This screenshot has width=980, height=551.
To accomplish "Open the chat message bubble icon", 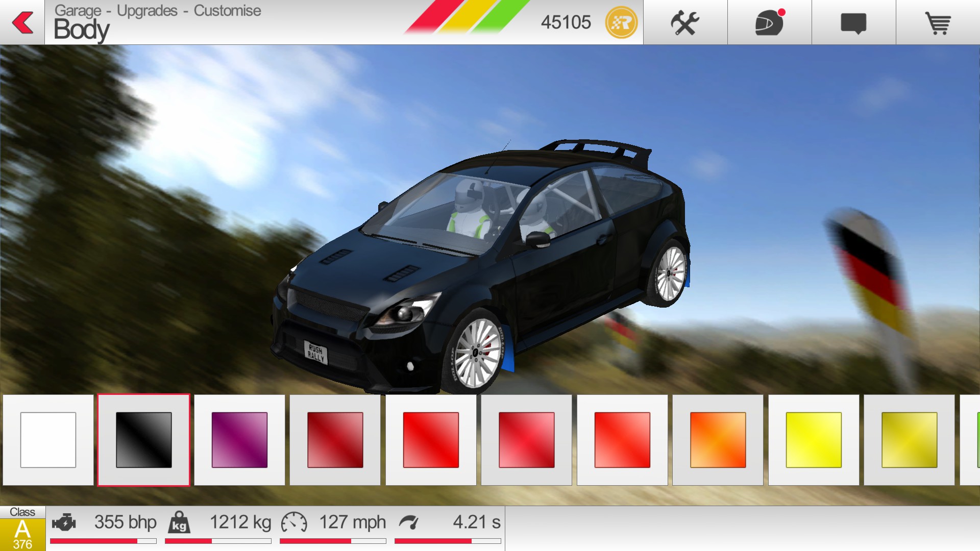I will point(853,23).
